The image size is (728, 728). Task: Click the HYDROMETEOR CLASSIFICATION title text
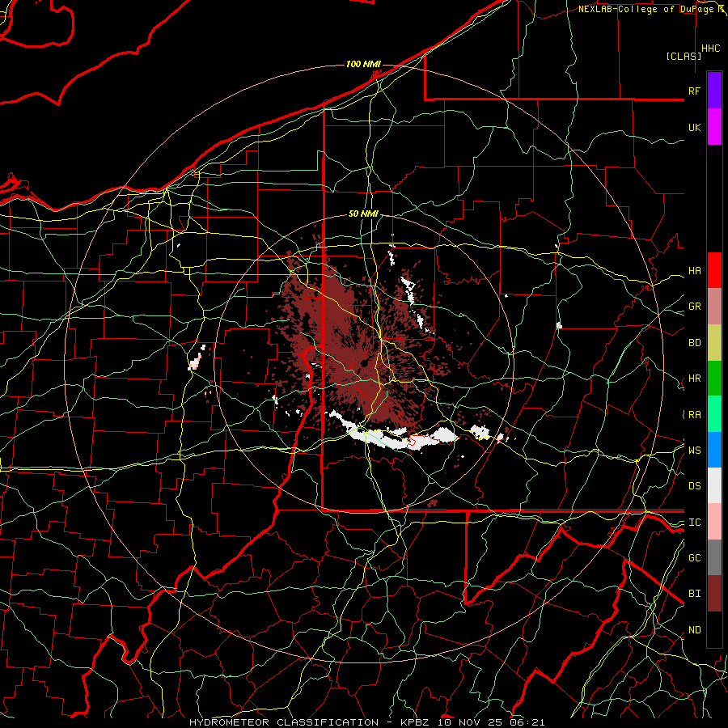tap(283, 722)
